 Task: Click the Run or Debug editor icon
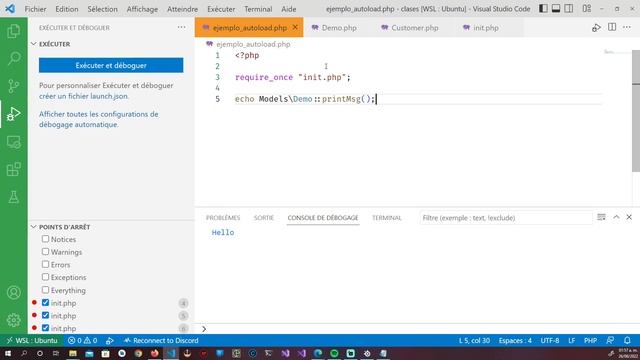[x=596, y=28]
